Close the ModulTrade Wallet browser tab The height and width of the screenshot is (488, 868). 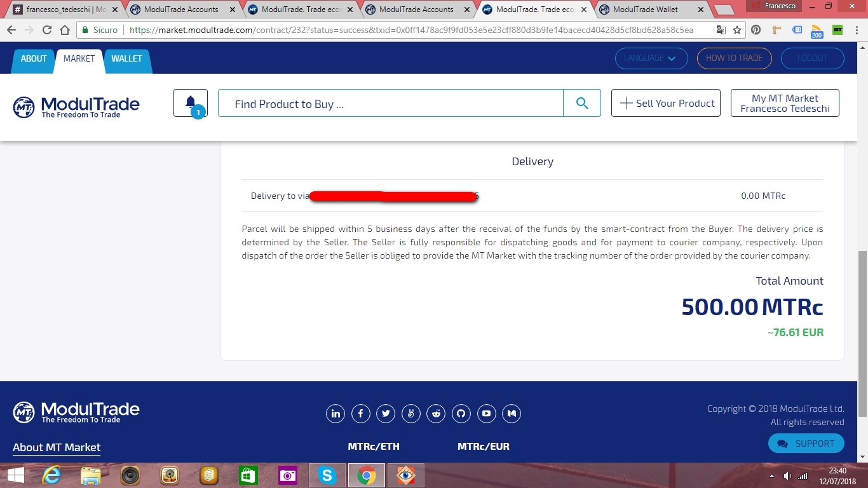[x=701, y=10]
